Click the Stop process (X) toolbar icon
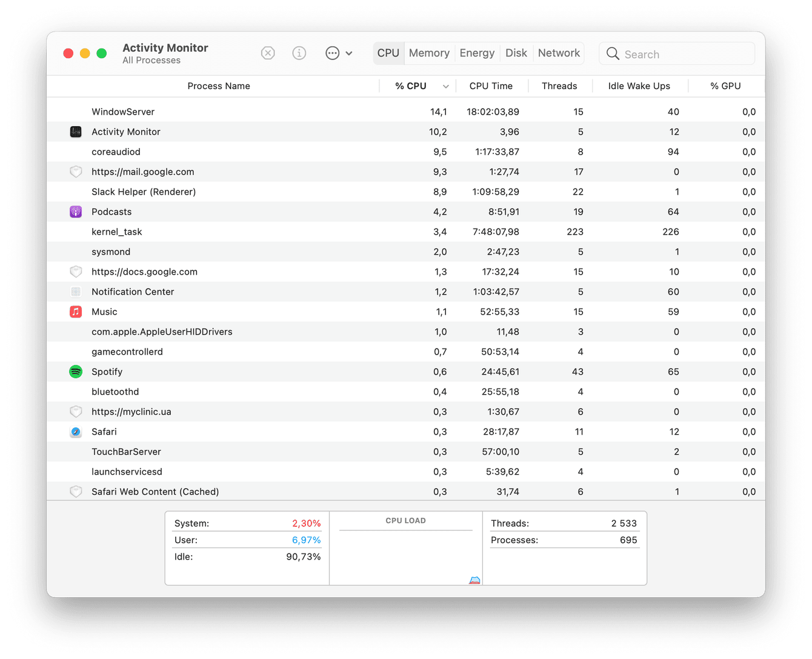 point(268,53)
